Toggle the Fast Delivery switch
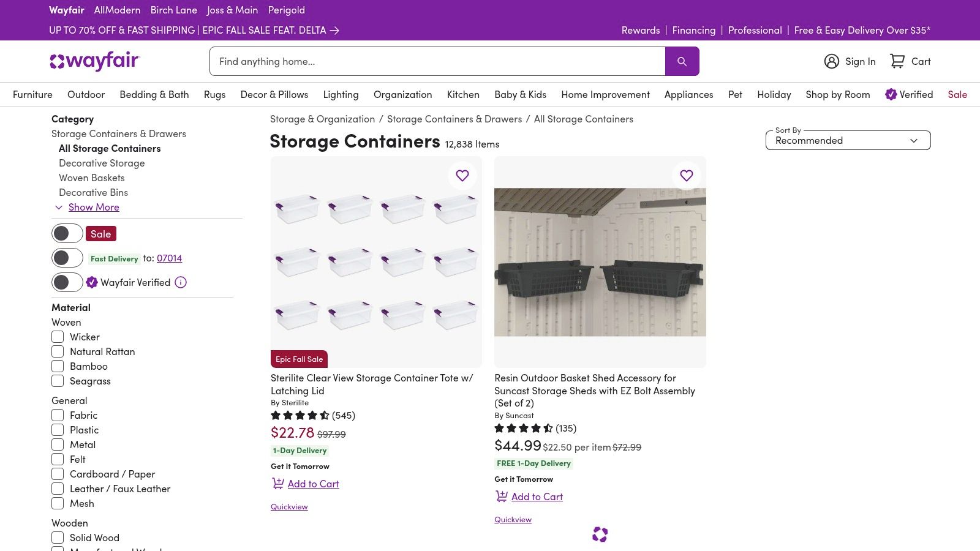This screenshot has width=980, height=551. 67,258
